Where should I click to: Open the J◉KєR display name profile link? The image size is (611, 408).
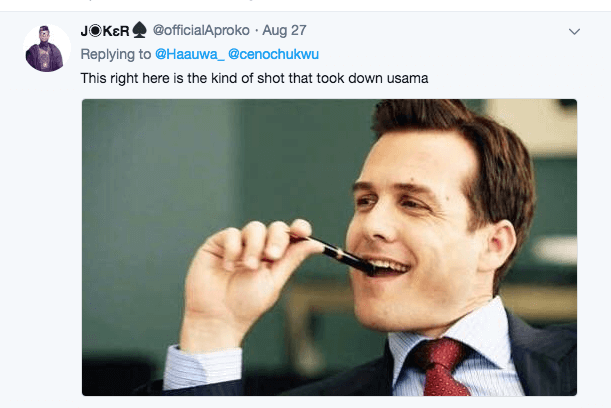click(103, 31)
